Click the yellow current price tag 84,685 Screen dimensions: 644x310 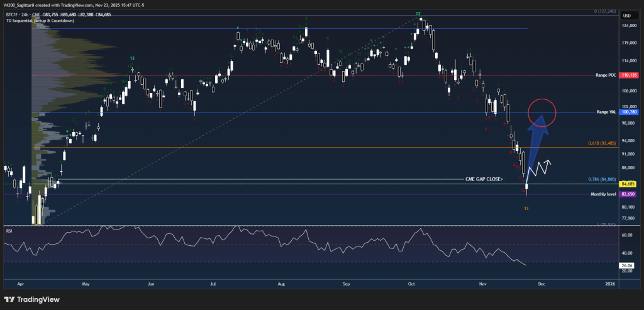pyautogui.click(x=628, y=184)
